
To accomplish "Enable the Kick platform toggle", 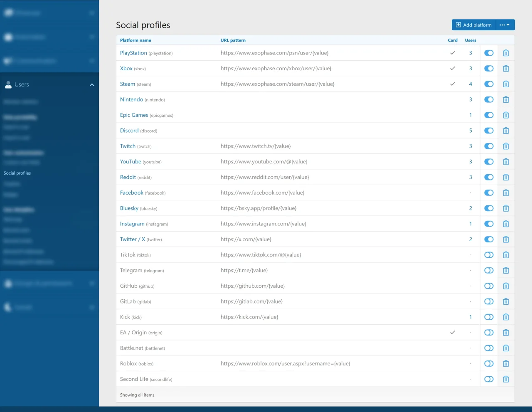I will (489, 317).
